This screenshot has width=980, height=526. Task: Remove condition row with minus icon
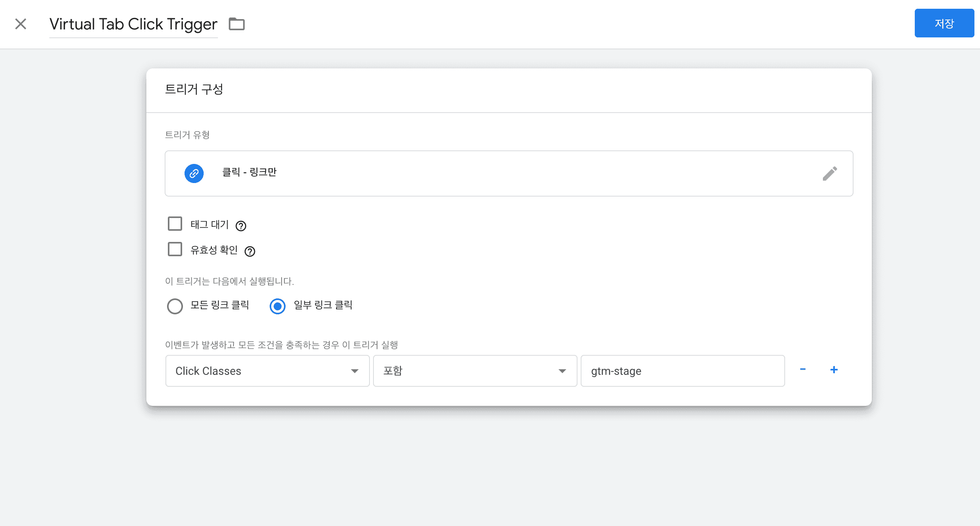pyautogui.click(x=803, y=370)
